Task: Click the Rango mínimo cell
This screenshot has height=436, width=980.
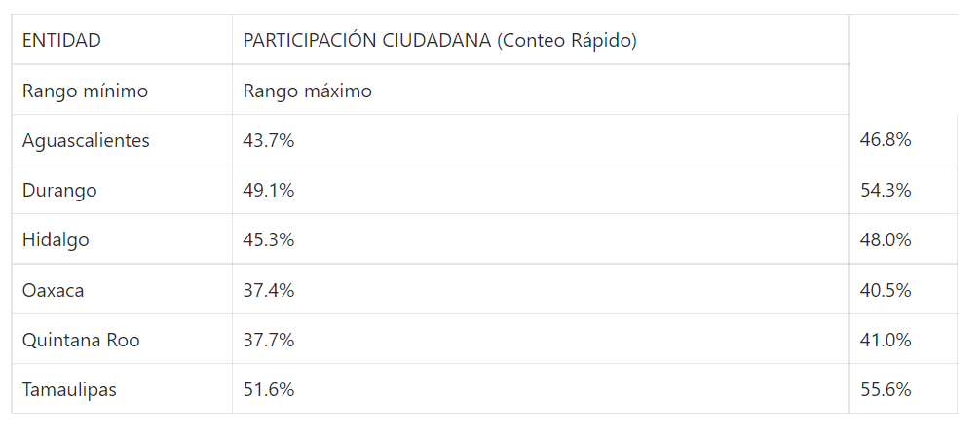Action: click(85, 91)
